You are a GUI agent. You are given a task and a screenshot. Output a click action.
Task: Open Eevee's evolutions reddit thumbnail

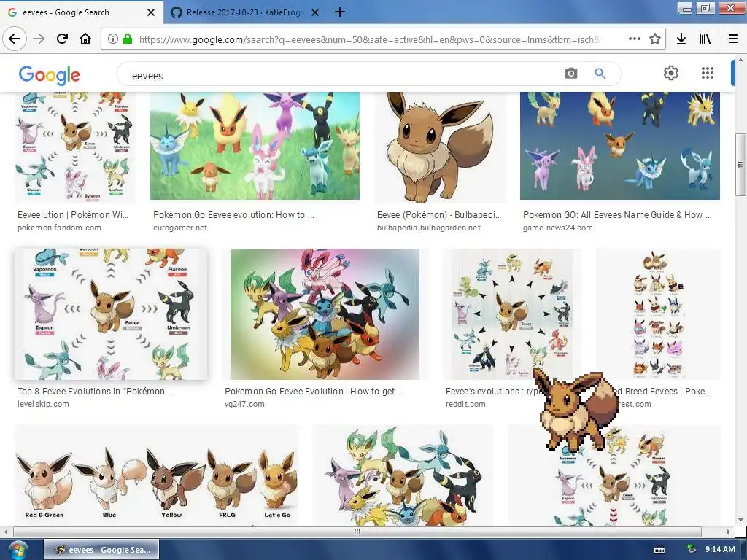[x=512, y=314]
